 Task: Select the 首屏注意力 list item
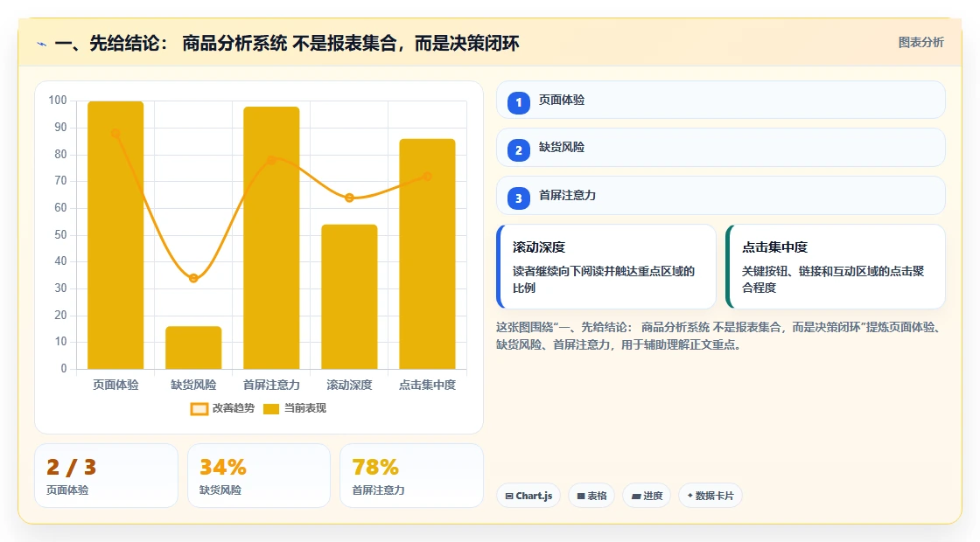[721, 196]
